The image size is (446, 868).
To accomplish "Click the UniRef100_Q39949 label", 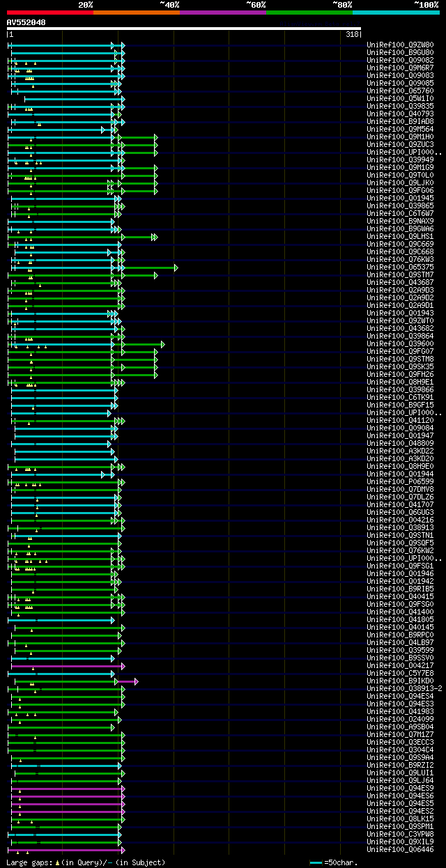I will click(400, 160).
